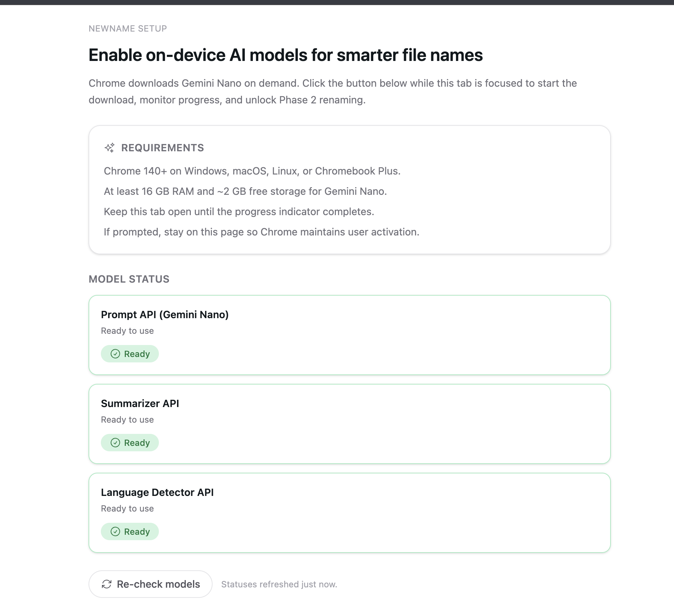Click the MODEL STATUS section heading
This screenshot has height=616, width=674.
[x=129, y=279]
